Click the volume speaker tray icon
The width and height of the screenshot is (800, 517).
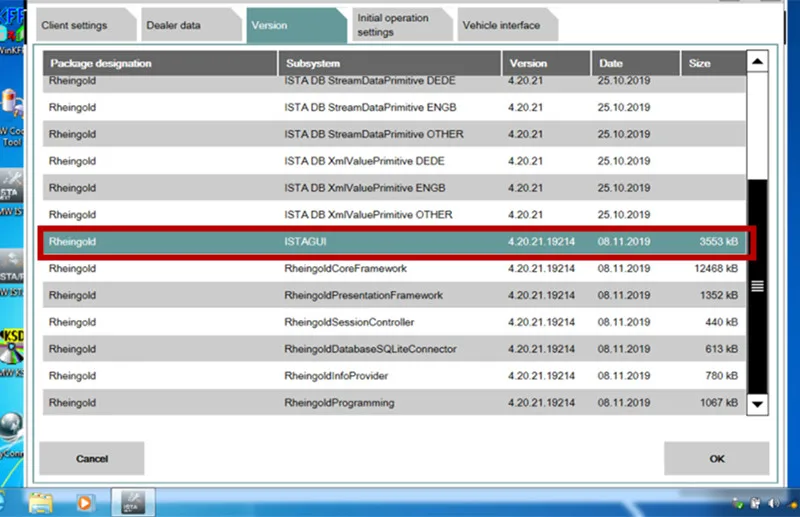click(x=773, y=504)
